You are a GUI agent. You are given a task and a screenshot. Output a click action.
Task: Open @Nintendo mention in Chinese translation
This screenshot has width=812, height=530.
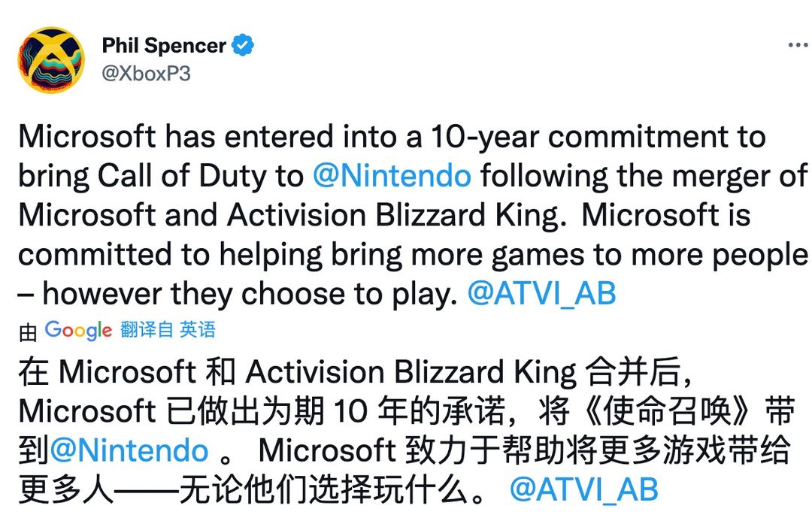(129, 450)
